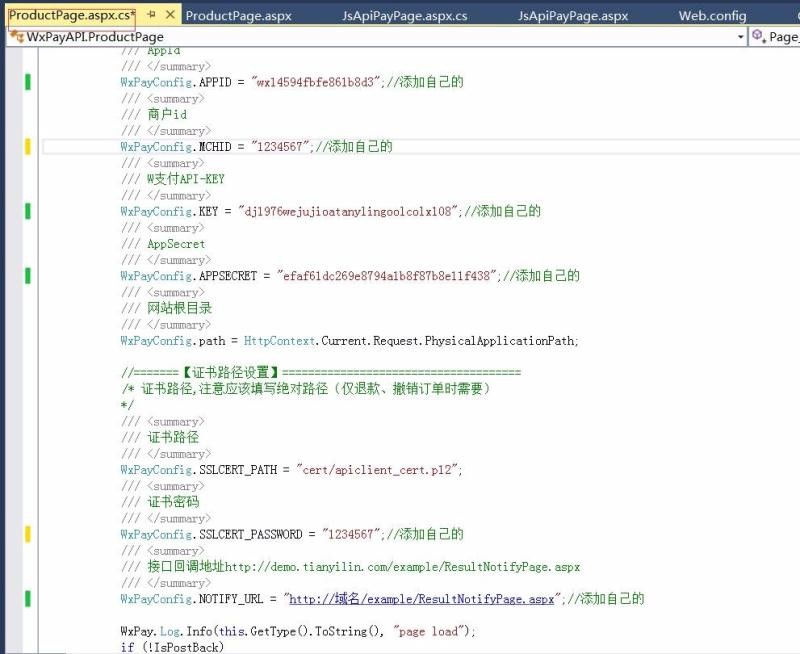Image resolution: width=800 pixels, height=654 pixels.
Task: Click the W支付API-KEY comment line
Action: [x=173, y=179]
